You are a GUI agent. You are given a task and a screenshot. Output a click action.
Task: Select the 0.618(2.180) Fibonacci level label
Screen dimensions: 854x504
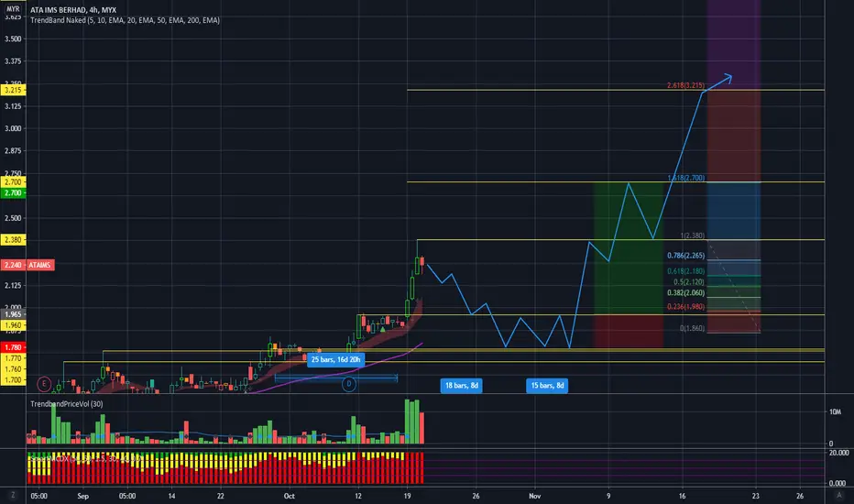[685, 271]
